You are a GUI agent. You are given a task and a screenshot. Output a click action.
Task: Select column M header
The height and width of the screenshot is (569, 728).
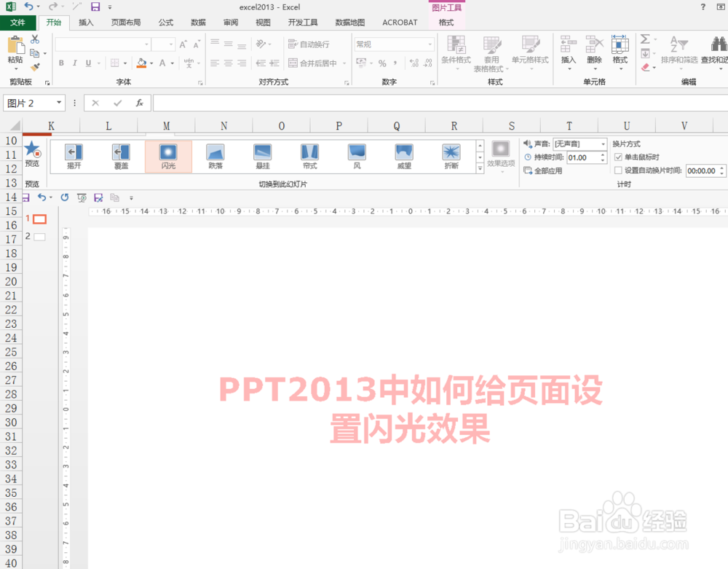click(166, 126)
